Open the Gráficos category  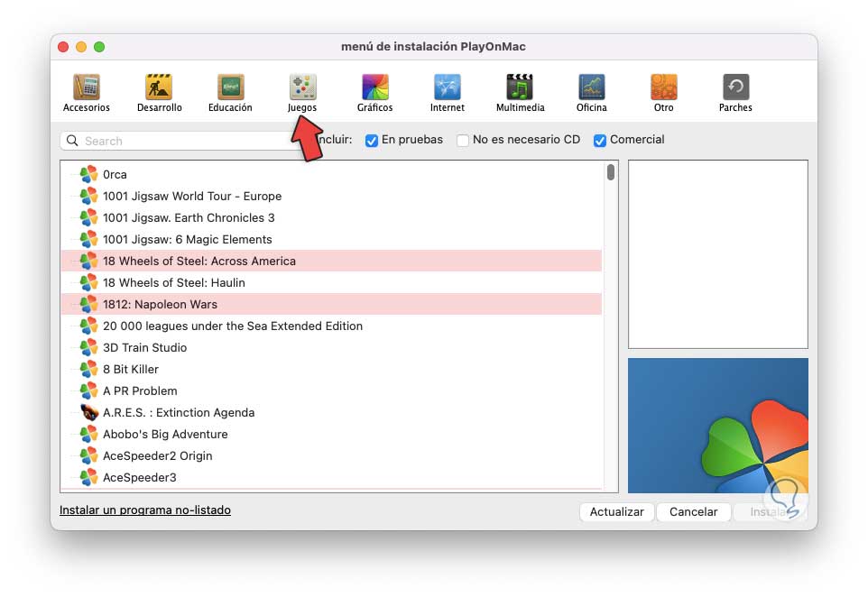click(x=374, y=93)
